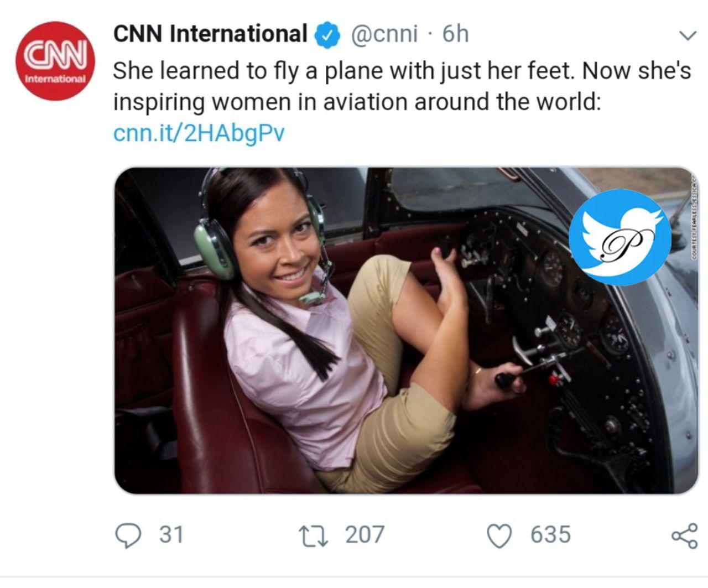Click the reply count 31
This screenshot has width=708, height=588.
coord(171,535)
